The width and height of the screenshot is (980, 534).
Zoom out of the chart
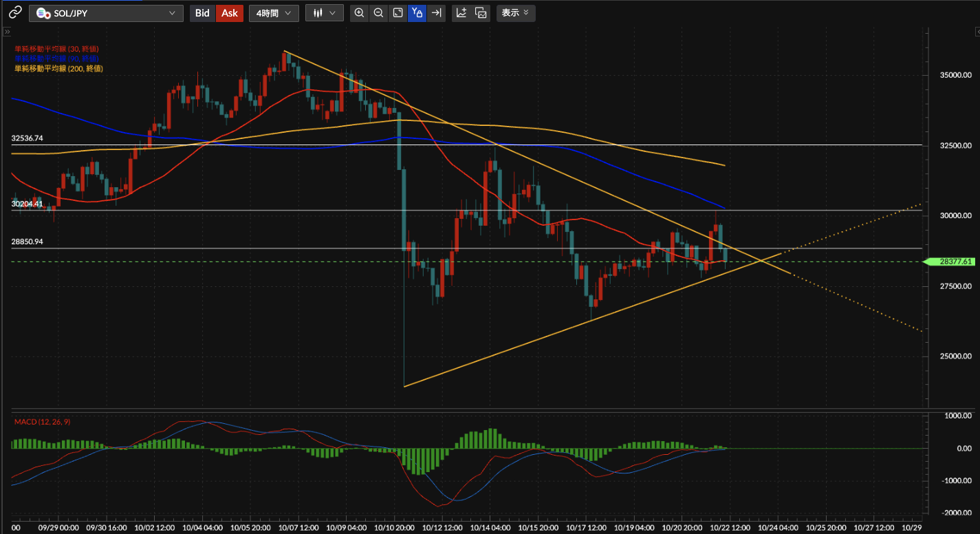click(x=378, y=13)
